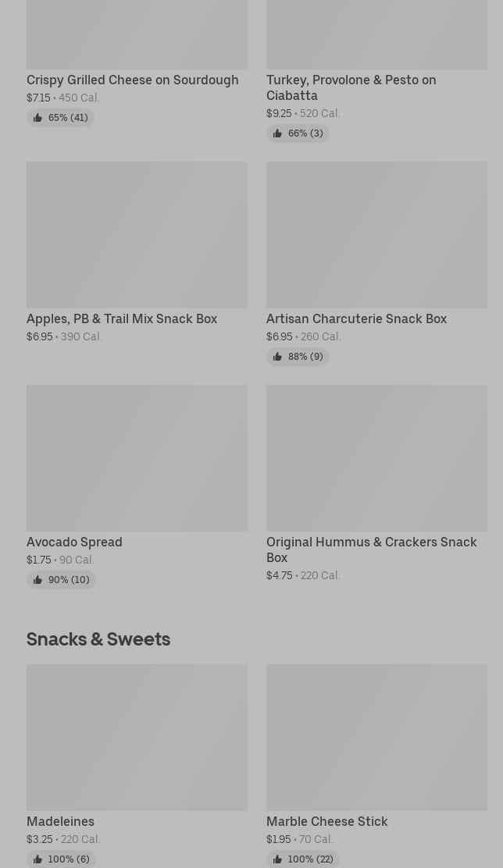Click thumbs-up icon under Marble Cheese Stick
Image resolution: width=503 pixels, height=868 pixels.
[277, 859]
